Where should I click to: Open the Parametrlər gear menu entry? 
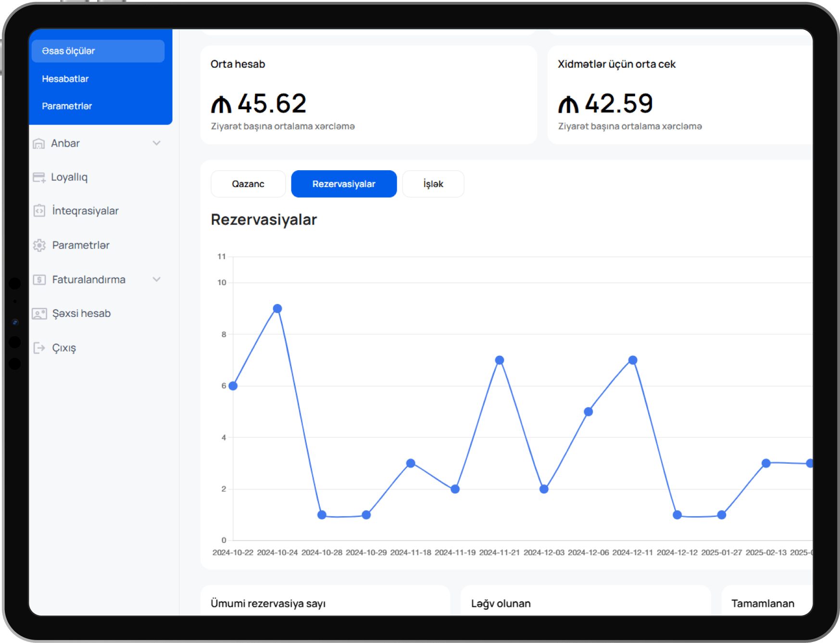81,245
